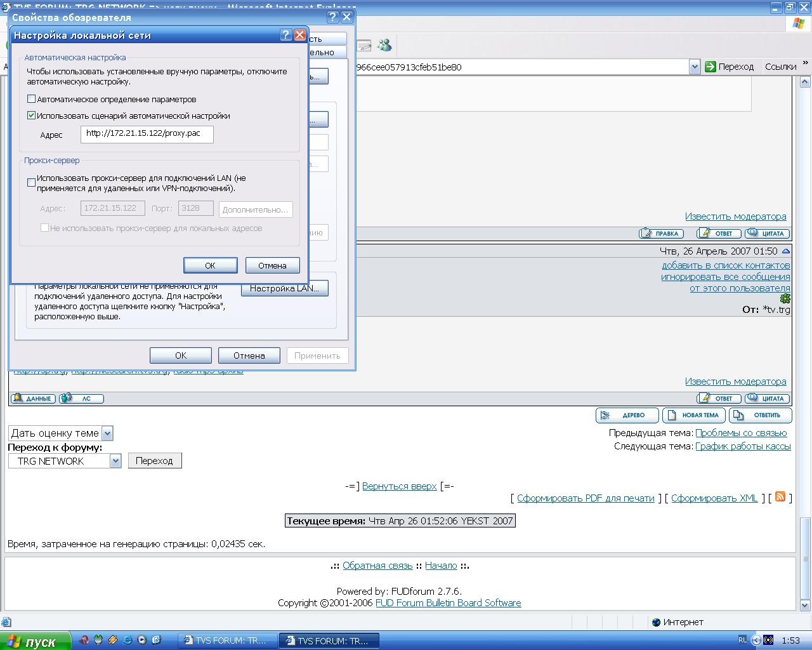Open the address bar dropdown arrow
This screenshot has width=812, height=650.
(x=694, y=67)
